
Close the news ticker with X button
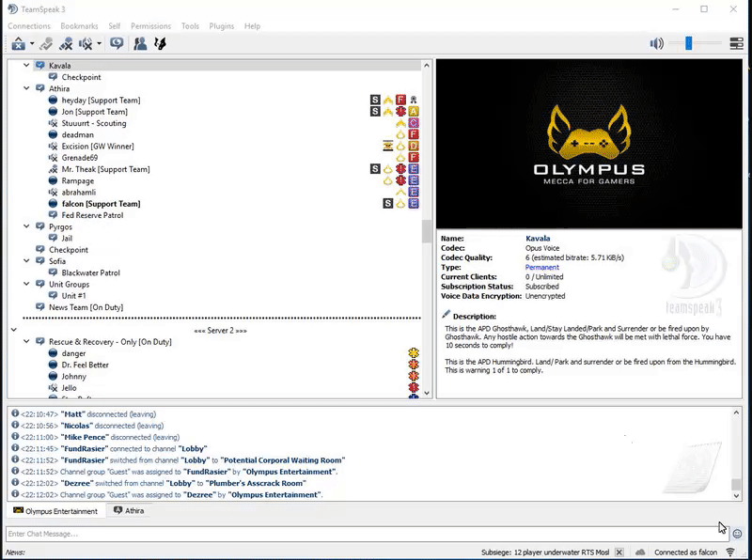tap(619, 552)
